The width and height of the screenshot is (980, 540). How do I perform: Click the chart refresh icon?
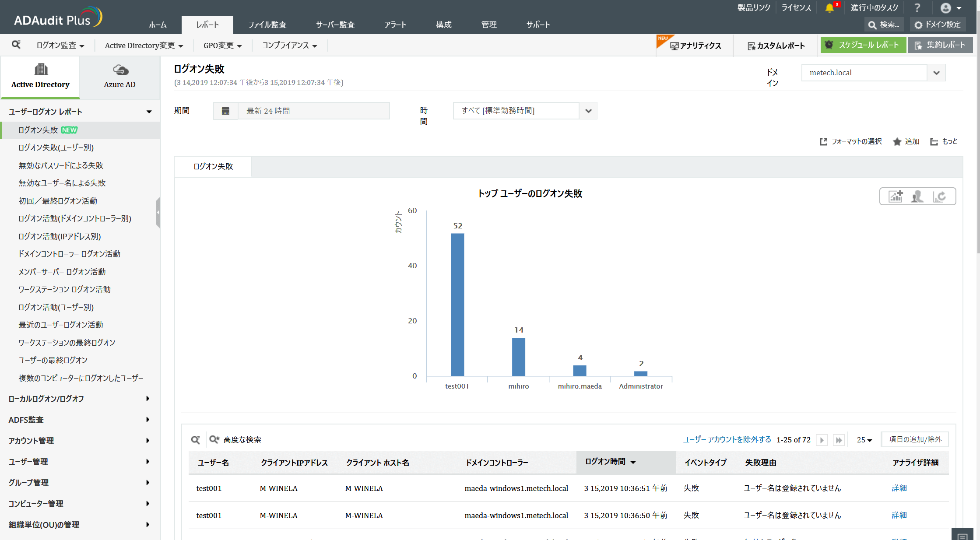tap(939, 196)
